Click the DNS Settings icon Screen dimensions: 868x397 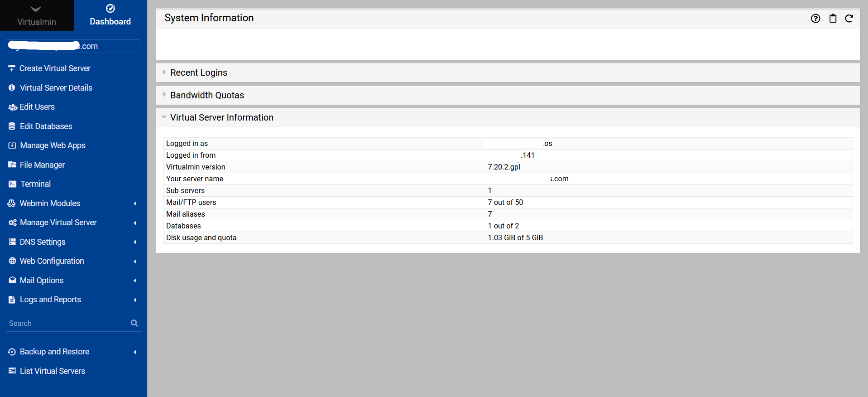point(12,242)
